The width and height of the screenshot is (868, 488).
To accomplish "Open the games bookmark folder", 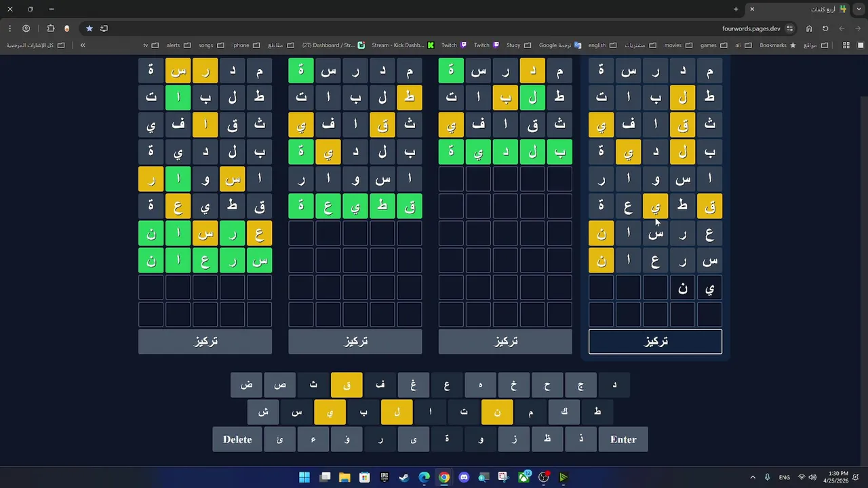I will [x=713, y=45].
